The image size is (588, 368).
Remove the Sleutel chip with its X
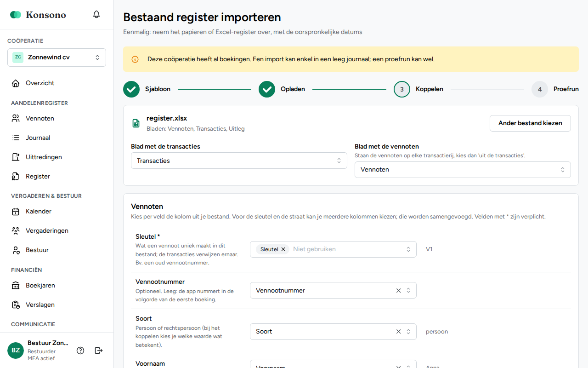pyautogui.click(x=283, y=249)
